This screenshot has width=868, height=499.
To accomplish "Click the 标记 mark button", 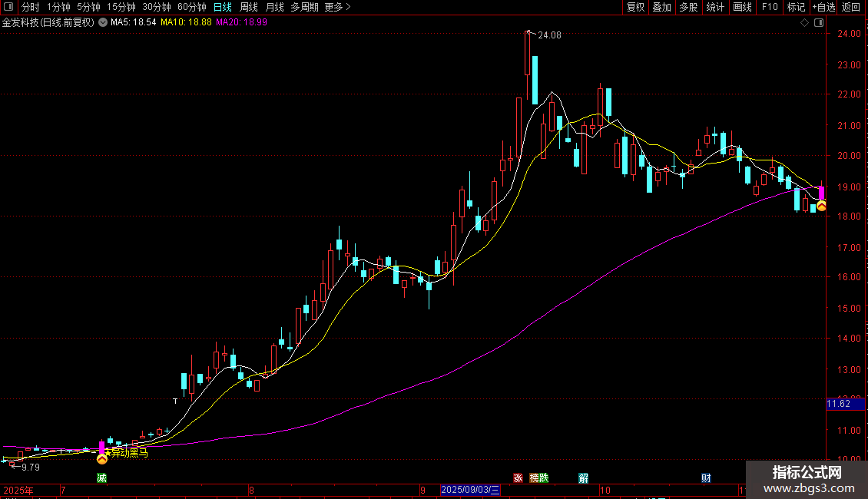I will click(796, 7).
